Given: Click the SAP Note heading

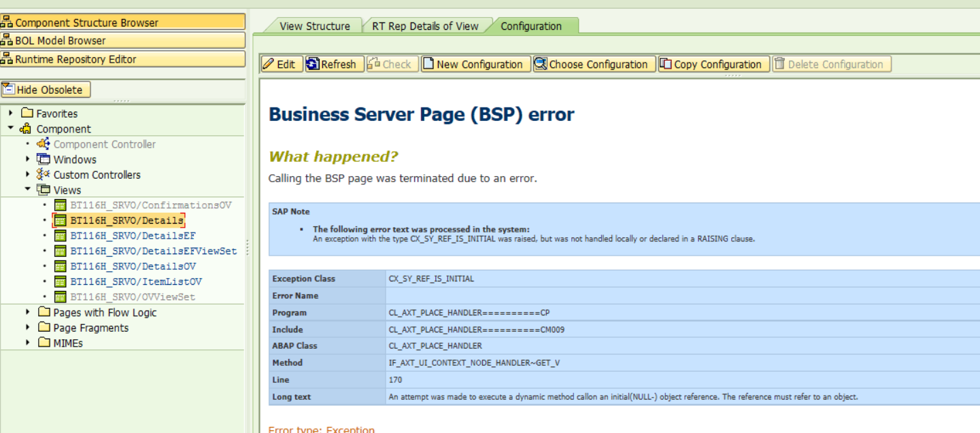Looking at the screenshot, I should pyautogui.click(x=290, y=211).
